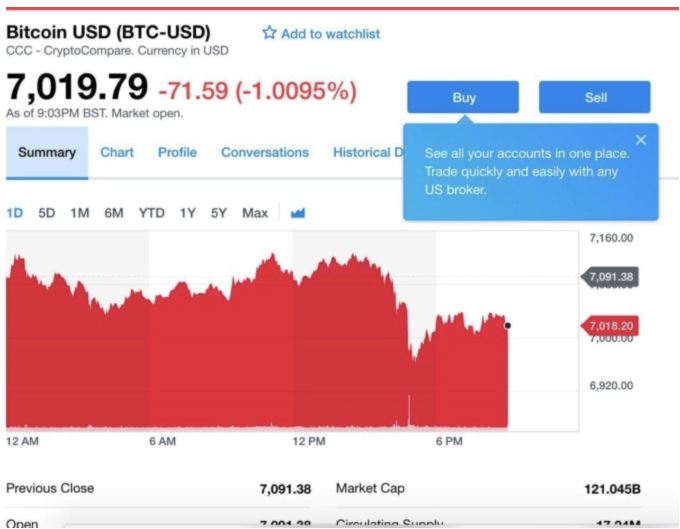Click the Add to watchlist link text
Viewport: 680px width, 529px height.
tap(331, 34)
